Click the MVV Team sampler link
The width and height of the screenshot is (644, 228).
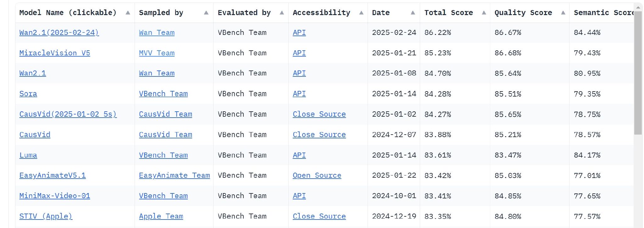(x=157, y=53)
